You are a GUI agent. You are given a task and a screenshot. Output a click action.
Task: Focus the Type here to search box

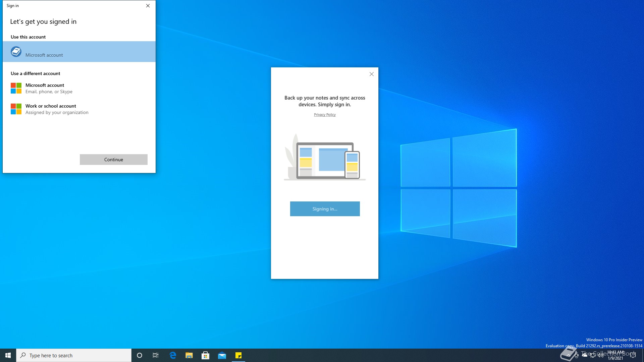[x=74, y=355]
